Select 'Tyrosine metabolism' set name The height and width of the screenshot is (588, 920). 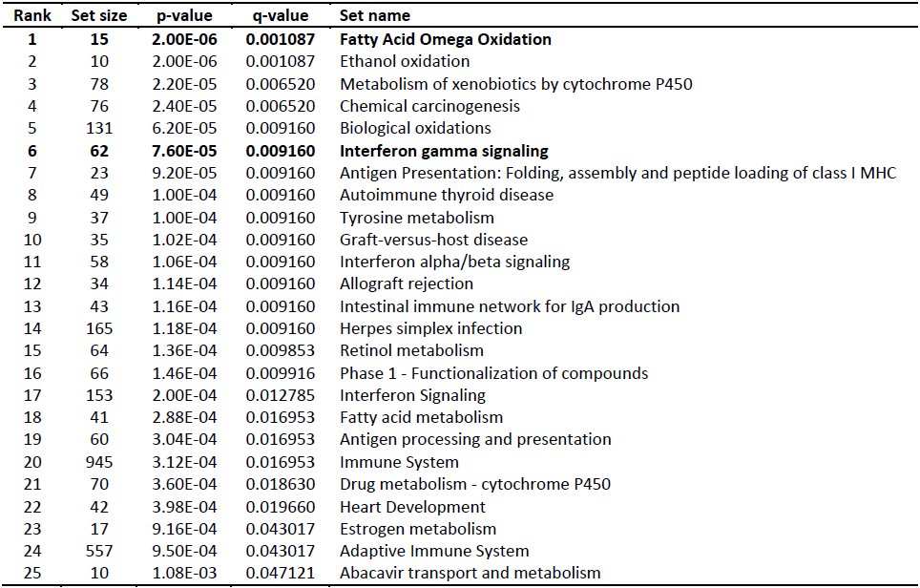tap(417, 218)
